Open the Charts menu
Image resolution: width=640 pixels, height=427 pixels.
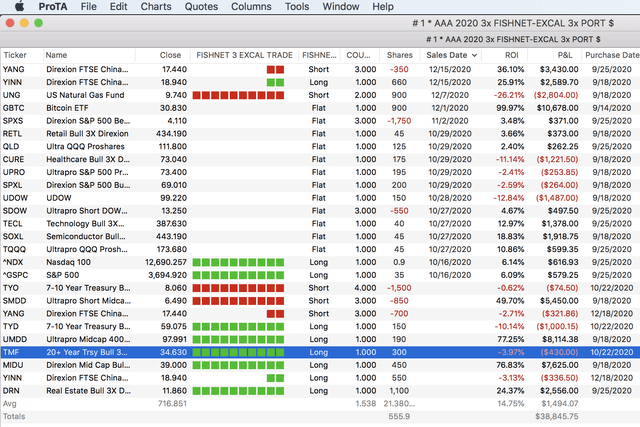[x=156, y=7]
